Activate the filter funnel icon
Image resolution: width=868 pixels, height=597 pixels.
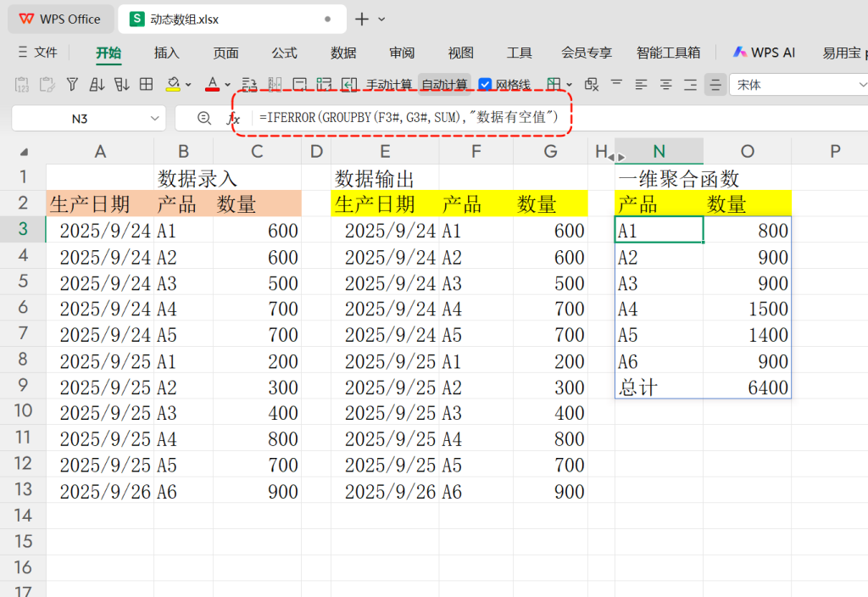click(72, 85)
